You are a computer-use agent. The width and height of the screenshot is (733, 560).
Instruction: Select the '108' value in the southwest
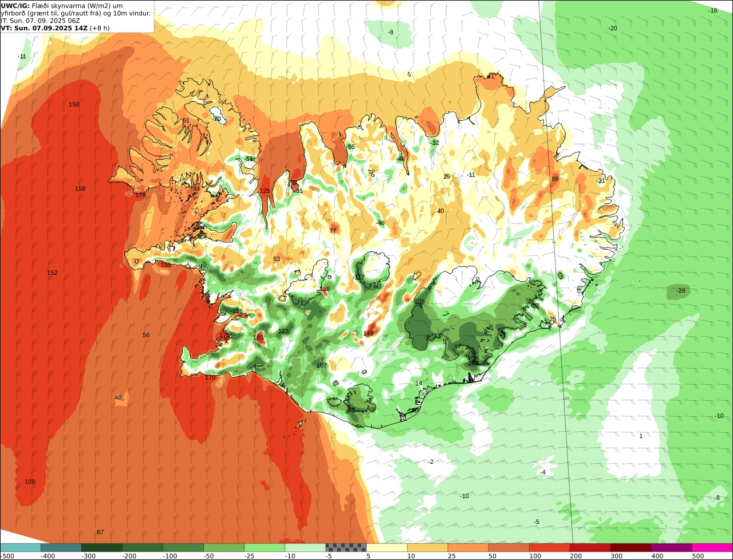[30, 482]
